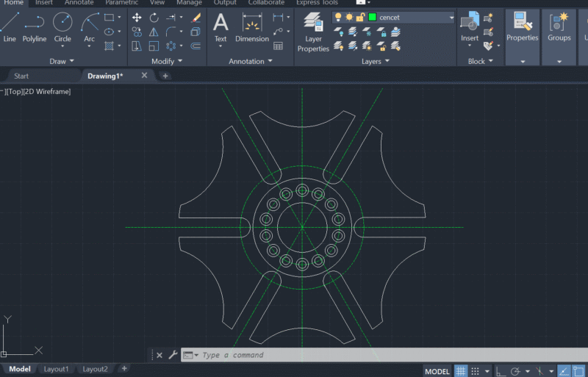This screenshot has width=588, height=377.
Task: Click the Edit Block icon
Action: (488, 32)
